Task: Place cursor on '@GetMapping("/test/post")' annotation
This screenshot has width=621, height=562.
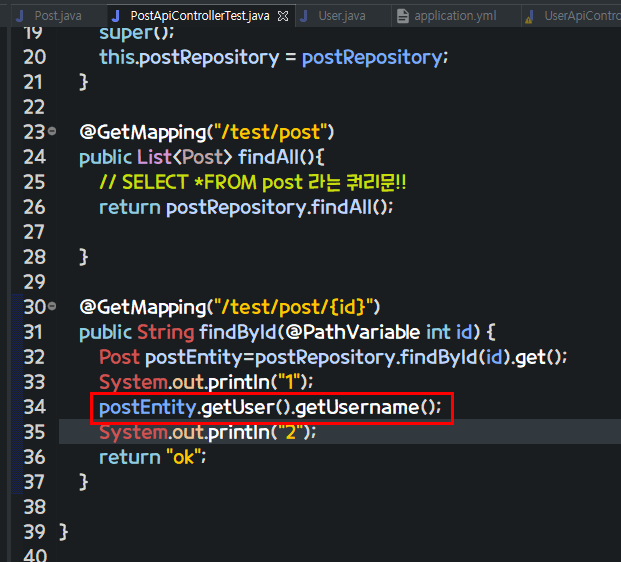Action: [x=207, y=132]
